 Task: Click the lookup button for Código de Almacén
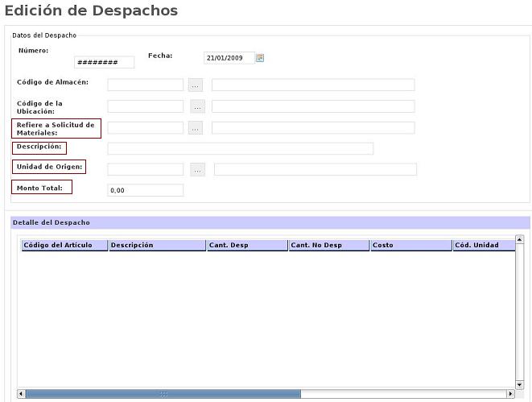tap(196, 85)
